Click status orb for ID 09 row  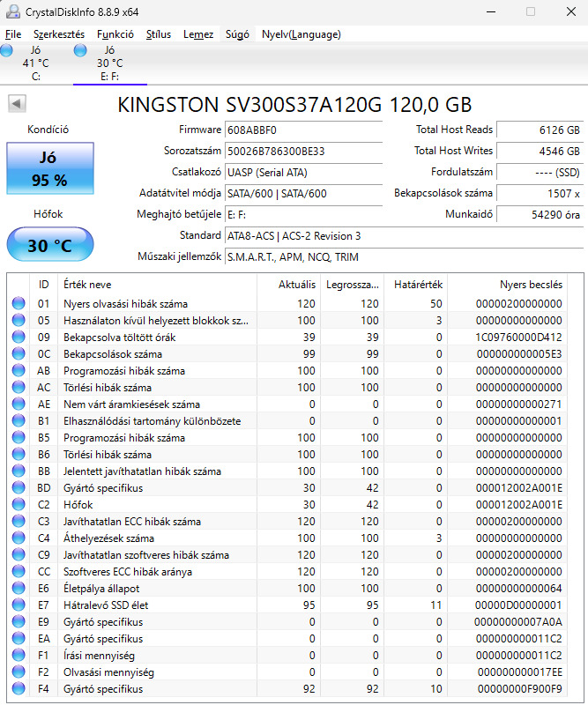click(x=19, y=337)
